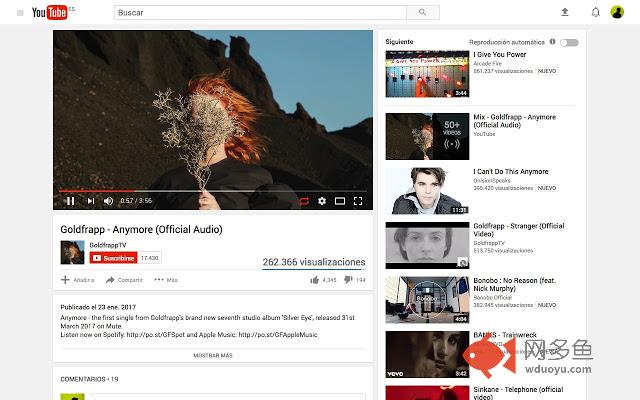Expand description with MOSTRAR MÁS
This screenshot has width=640, height=400.
click(x=213, y=356)
